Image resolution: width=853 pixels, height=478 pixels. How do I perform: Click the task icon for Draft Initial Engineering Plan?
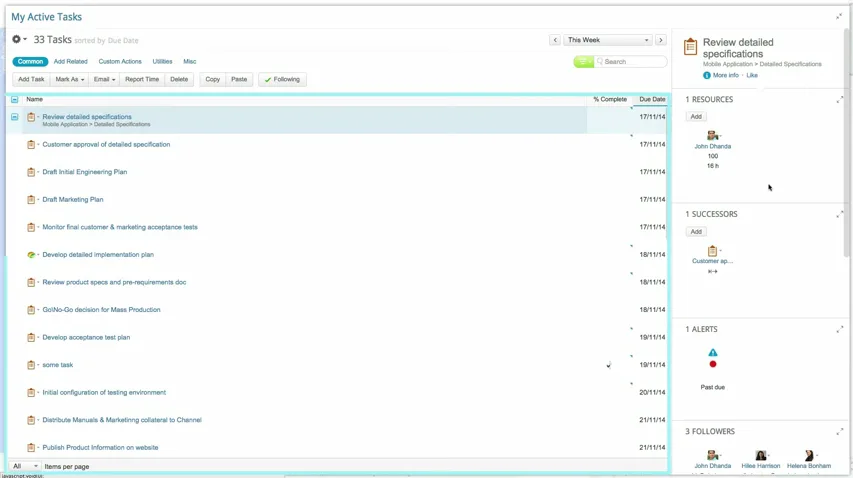[31, 172]
